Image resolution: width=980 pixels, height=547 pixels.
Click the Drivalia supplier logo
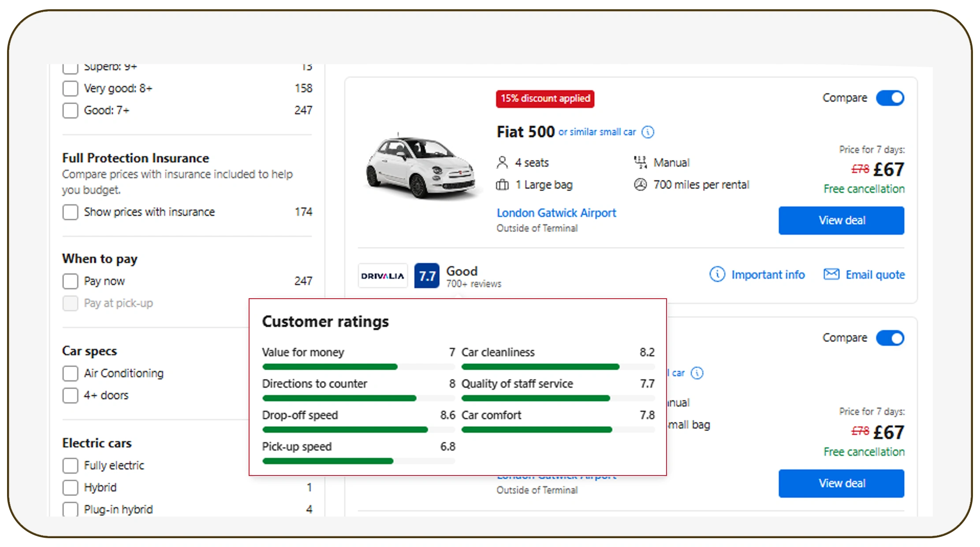point(382,276)
